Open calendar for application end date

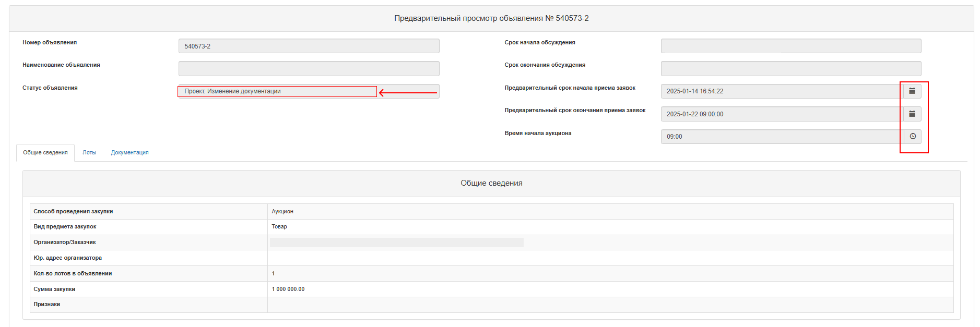[x=912, y=114]
